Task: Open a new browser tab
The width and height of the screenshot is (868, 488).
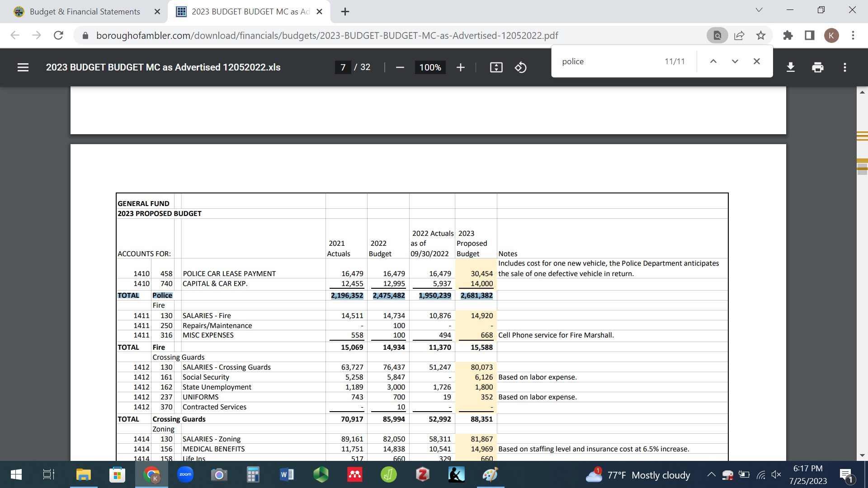Action: tap(345, 12)
